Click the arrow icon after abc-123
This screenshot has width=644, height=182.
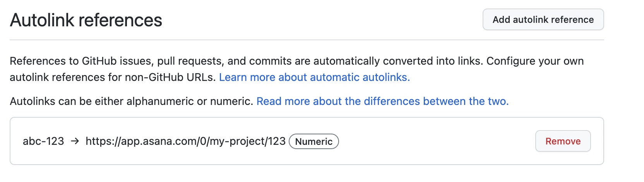click(x=75, y=141)
